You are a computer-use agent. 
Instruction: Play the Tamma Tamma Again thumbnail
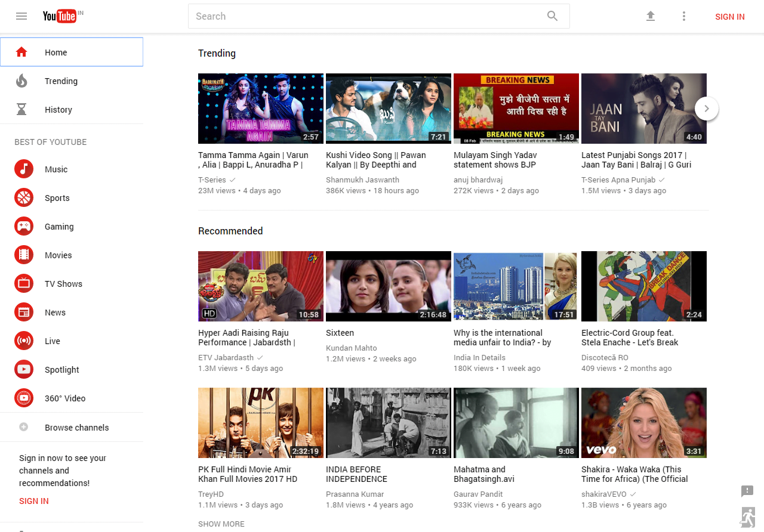point(261,108)
